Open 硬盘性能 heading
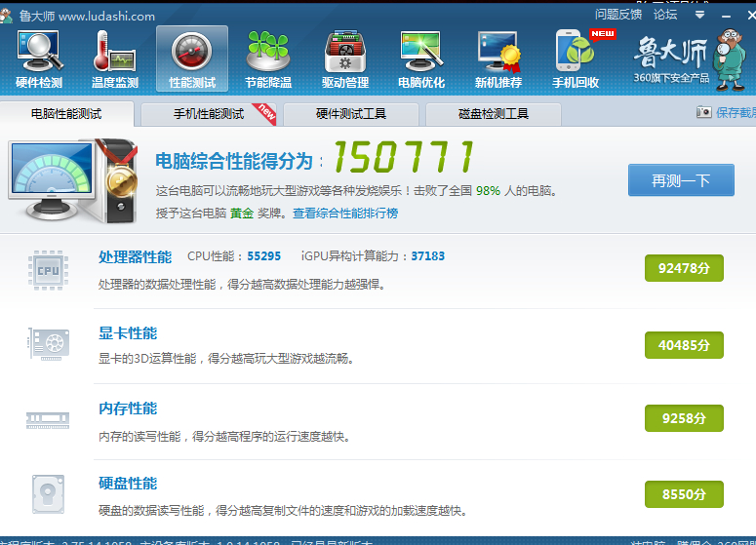 pos(128,483)
